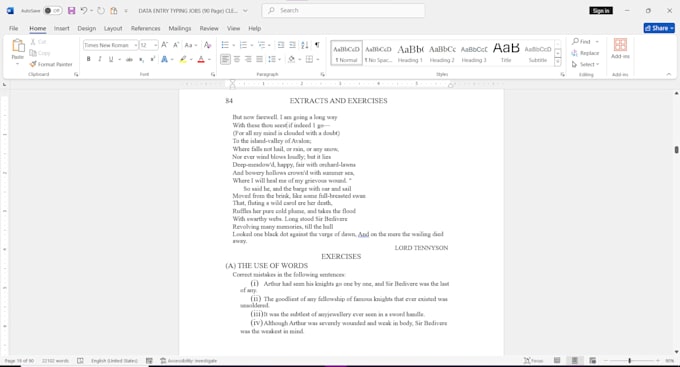
Task: Apply the Heading 1 style
Action: click(x=410, y=53)
